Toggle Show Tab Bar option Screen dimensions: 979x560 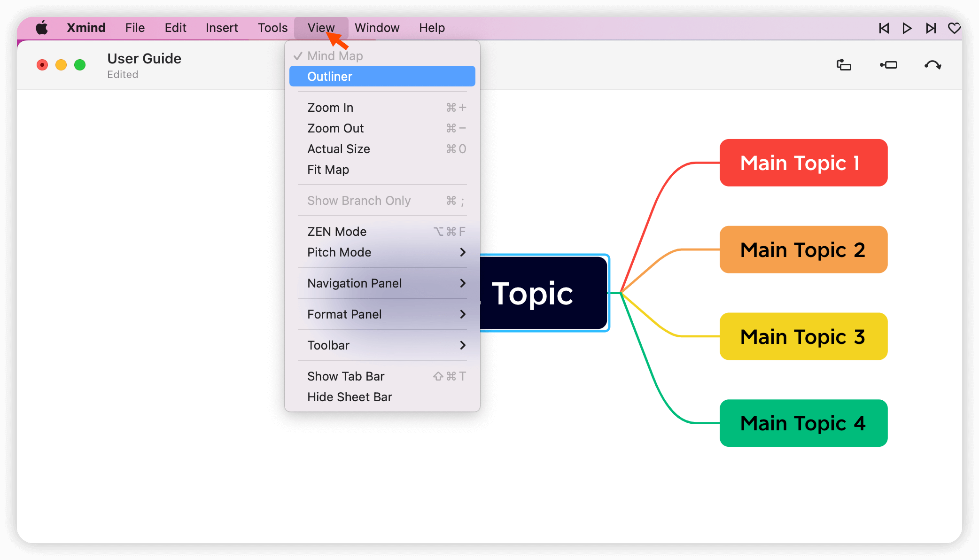(x=346, y=376)
